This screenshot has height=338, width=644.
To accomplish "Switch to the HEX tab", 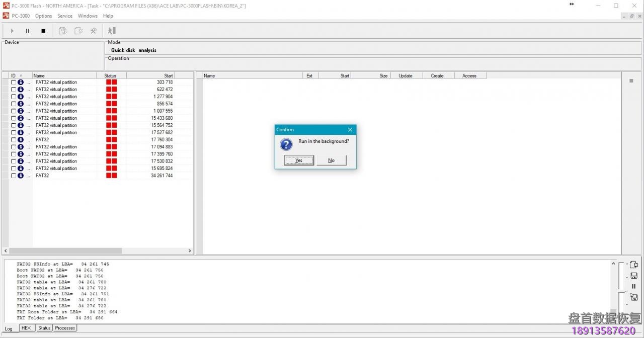I will click(x=26, y=328).
